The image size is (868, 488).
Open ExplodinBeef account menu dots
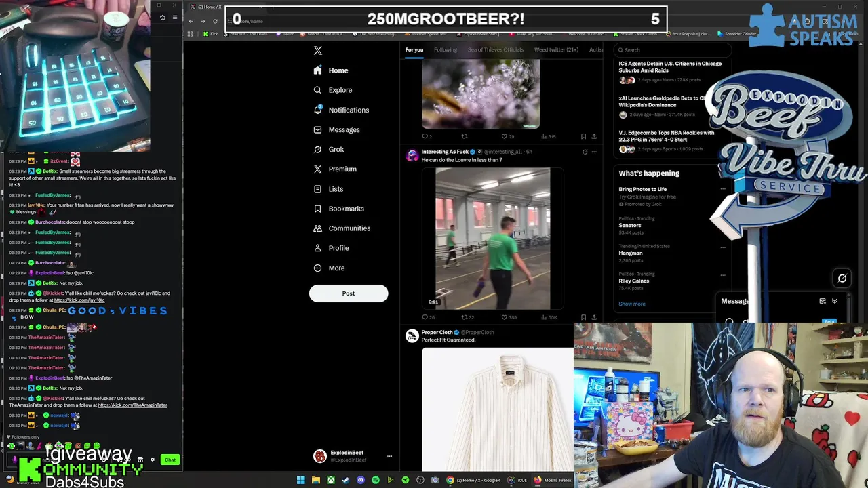click(389, 456)
